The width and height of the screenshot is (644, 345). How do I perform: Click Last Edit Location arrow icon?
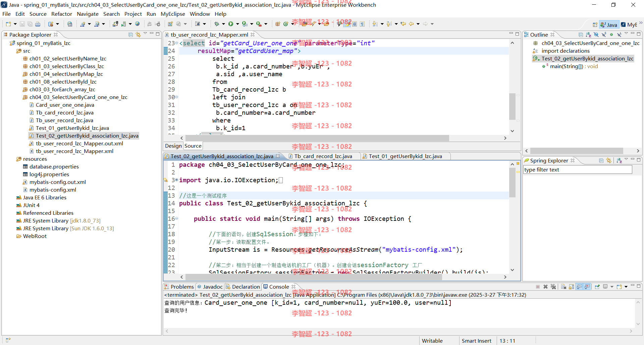pos(403,24)
